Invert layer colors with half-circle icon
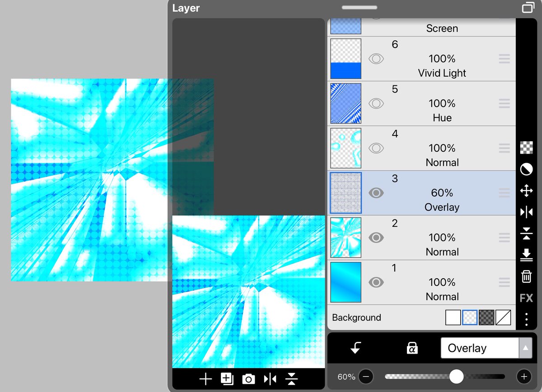Viewport: 542px width, 392px height. click(x=527, y=169)
